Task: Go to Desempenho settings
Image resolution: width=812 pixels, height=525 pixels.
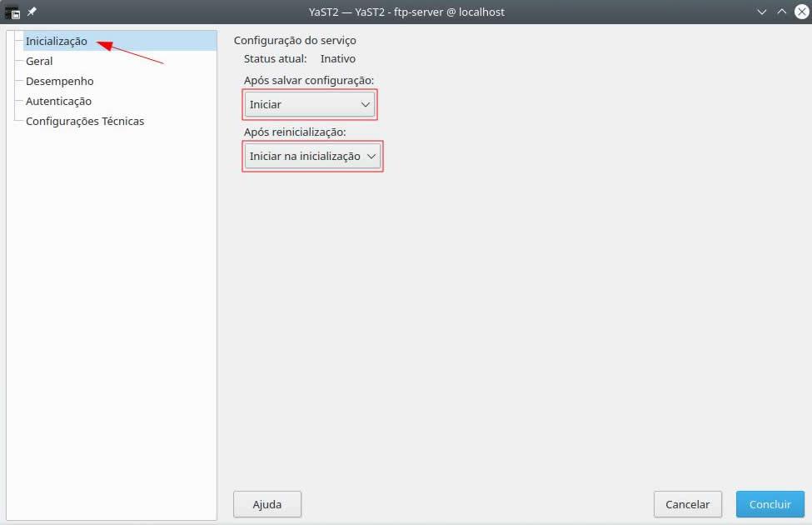Action: 59,81
